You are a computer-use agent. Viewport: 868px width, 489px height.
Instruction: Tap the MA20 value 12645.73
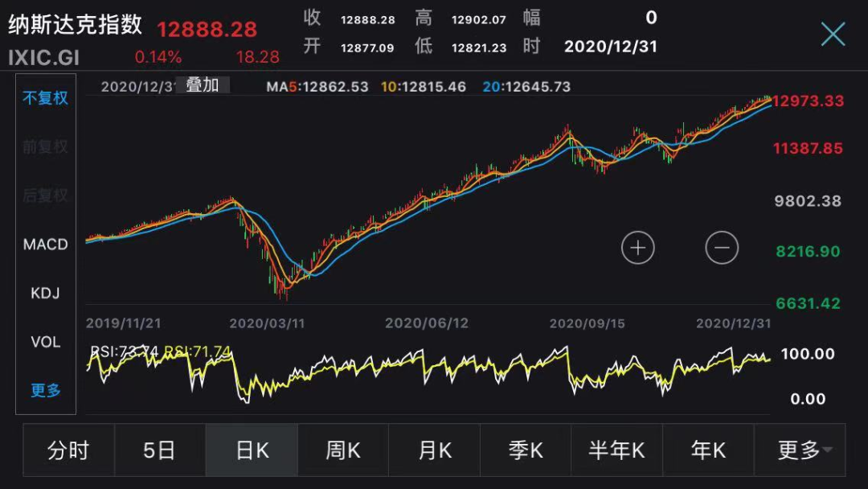[538, 87]
